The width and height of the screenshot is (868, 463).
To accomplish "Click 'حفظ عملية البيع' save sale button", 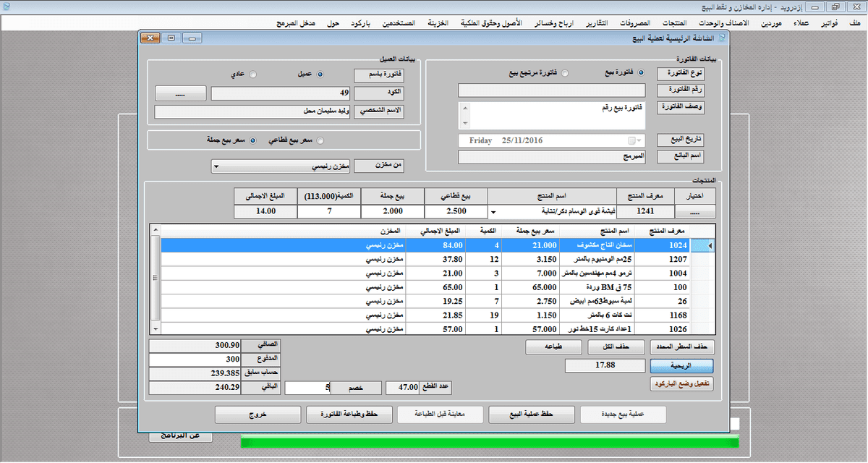I will tap(532, 415).
